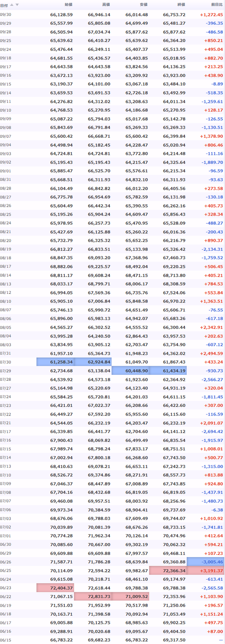This screenshot has width=225, height=644.
Task: Select the closing price 65,020.94
Action: [174, 145]
